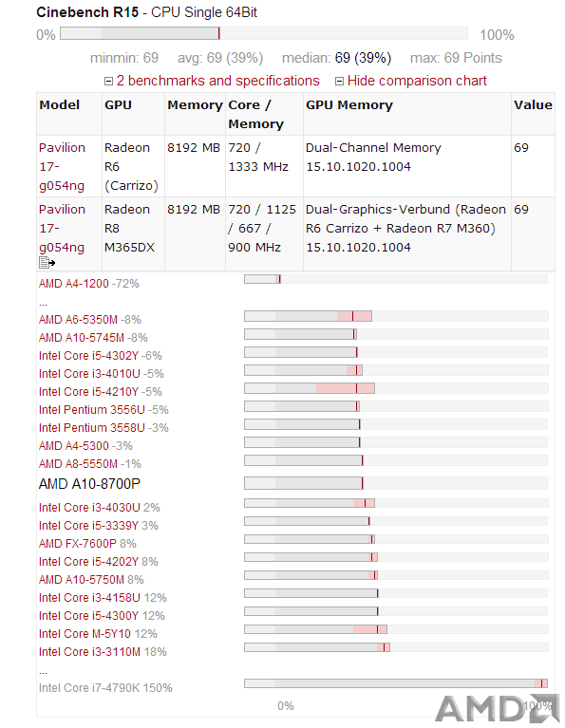Click the Intel Core i5-4210Y benchmark bar

tap(396, 388)
